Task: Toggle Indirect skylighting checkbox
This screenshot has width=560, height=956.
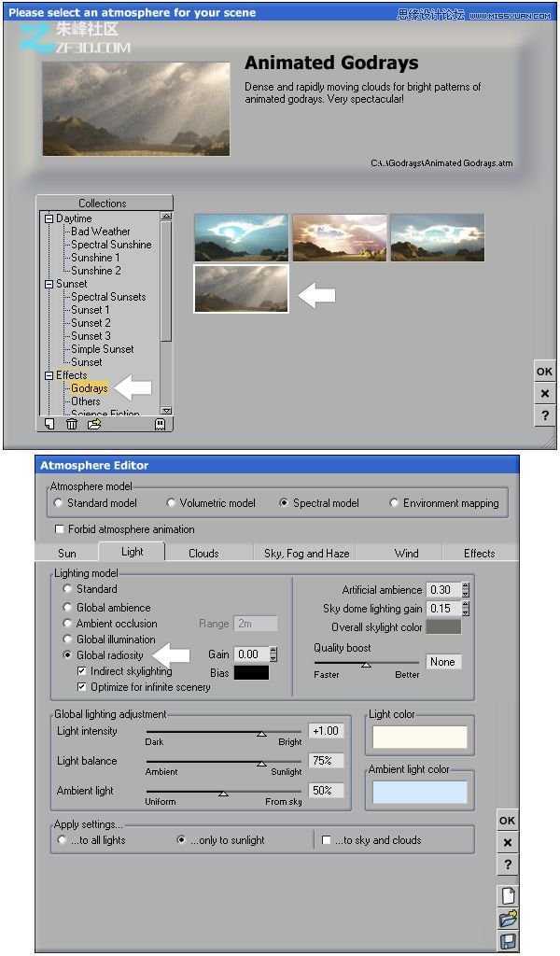Action: pyautogui.click(x=81, y=670)
